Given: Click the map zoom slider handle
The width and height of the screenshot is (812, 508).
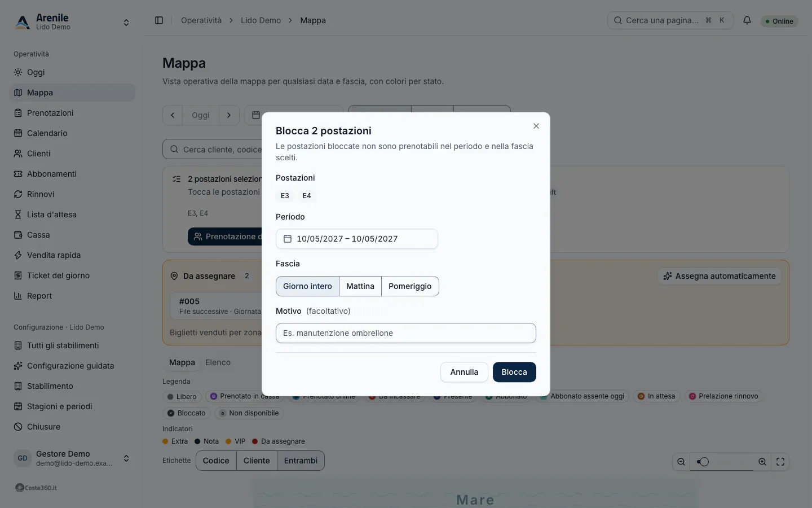Looking at the screenshot, I should point(704,462).
